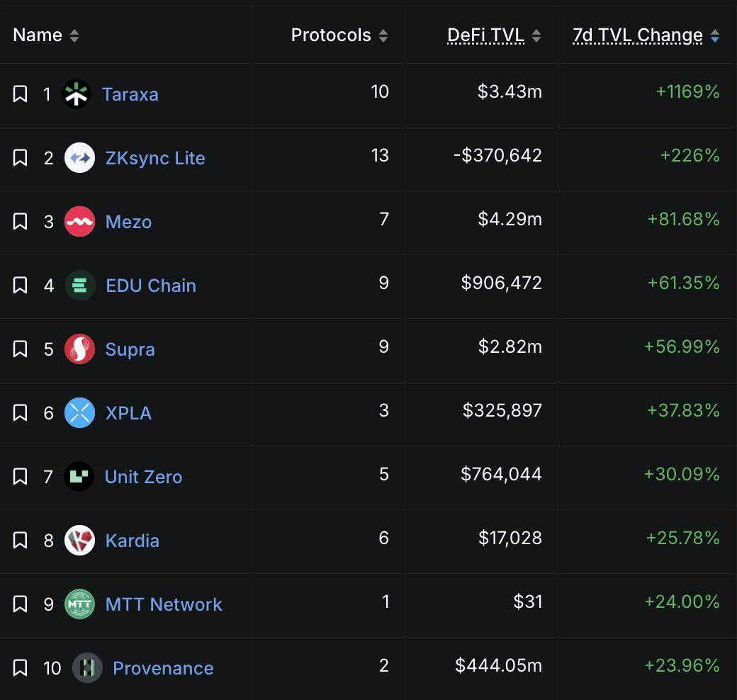Viewport: 737px width, 700px height.
Task: Click the Unit Zero logo thumbnail
Action: point(79,477)
